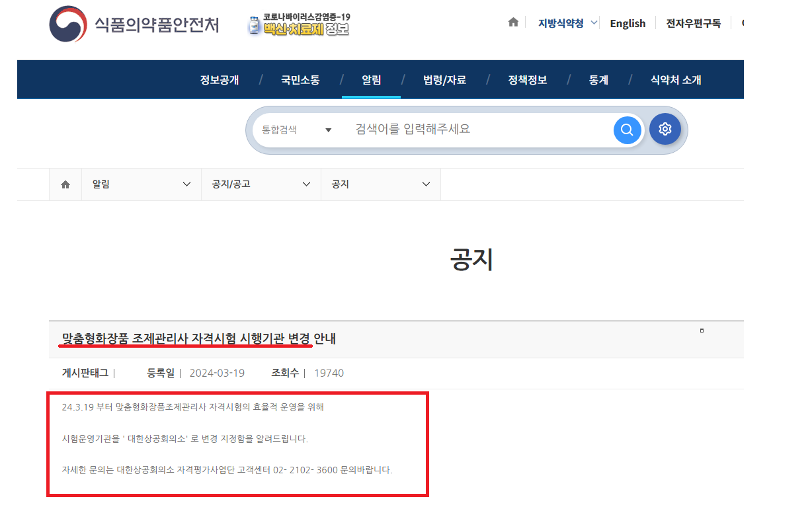Open the 식약처 소개 menu
The image size is (812, 513).
point(676,80)
